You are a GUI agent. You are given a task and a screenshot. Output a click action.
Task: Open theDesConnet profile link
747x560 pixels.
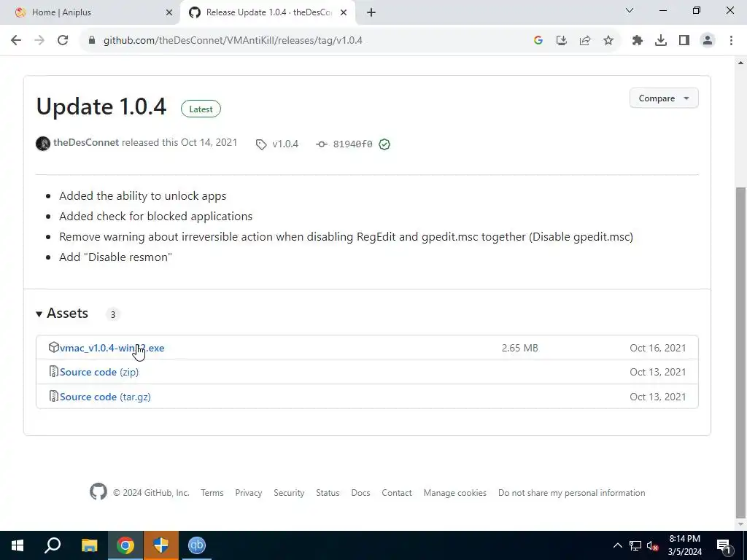click(x=86, y=142)
